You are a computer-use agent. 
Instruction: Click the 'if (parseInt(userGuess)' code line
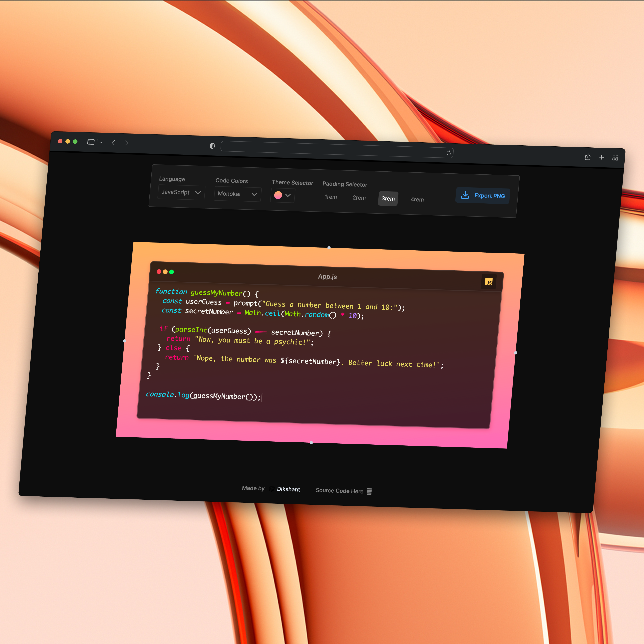(245, 331)
